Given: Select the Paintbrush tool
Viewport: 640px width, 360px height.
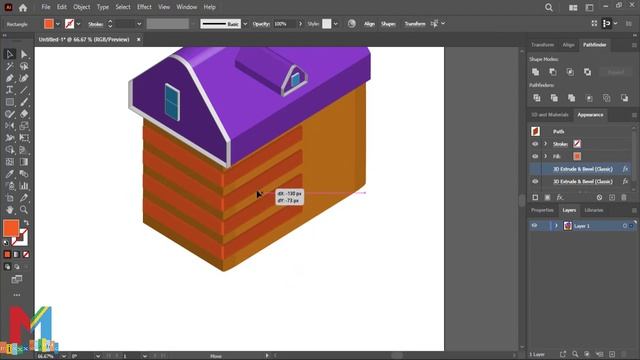Looking at the screenshot, I should coord(24,102).
